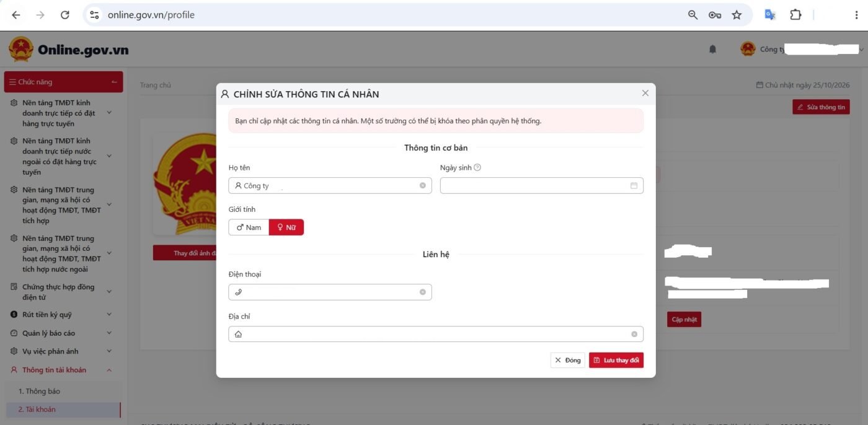This screenshot has height=425, width=868.
Task: Clear the Địa chỉ field with its x icon
Action: (634, 334)
